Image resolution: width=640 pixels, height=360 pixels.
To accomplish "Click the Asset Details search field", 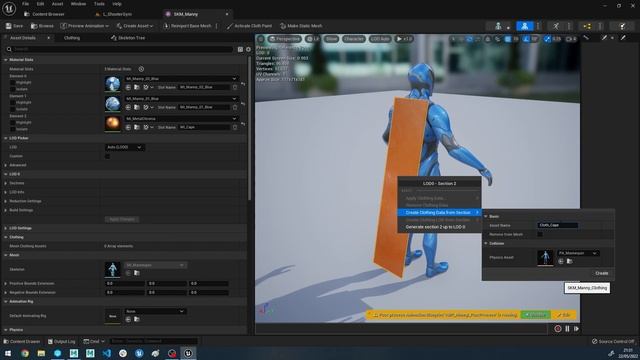I will [x=119, y=49].
